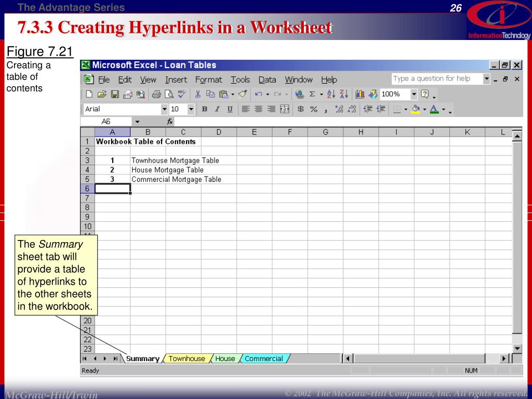
Task: Switch to the Commercial sheet tab
Action: click(x=264, y=358)
